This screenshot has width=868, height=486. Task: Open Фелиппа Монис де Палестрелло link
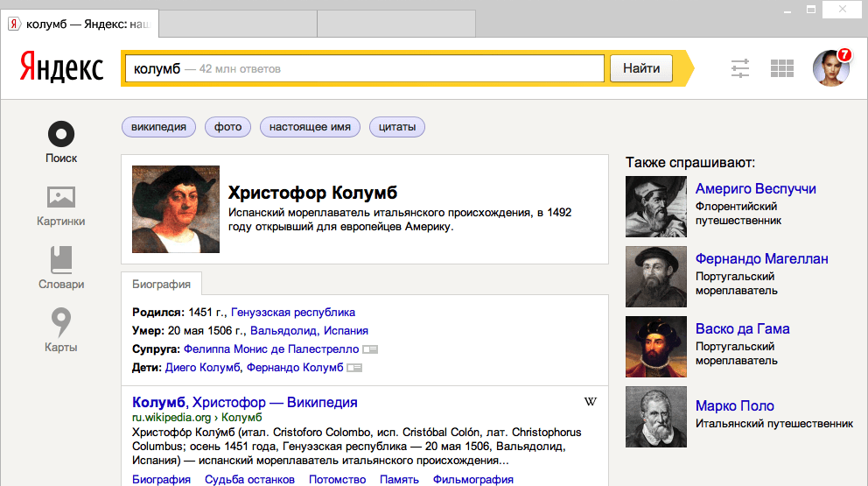click(271, 349)
